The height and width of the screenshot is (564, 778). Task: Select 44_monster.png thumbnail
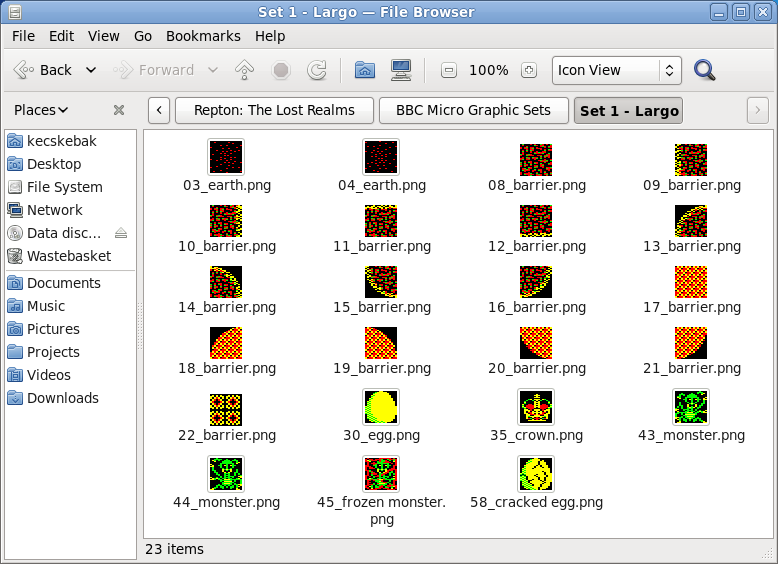pos(226,474)
